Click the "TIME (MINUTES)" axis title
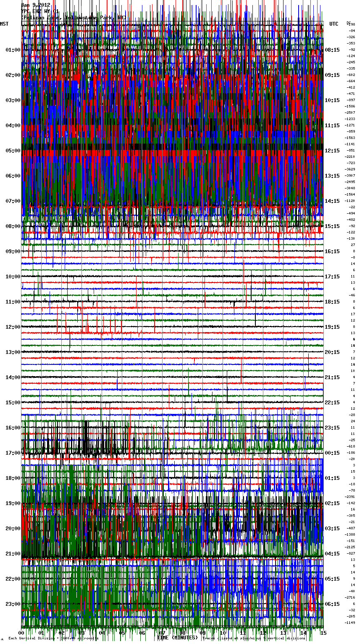Viewport: 357px width, 644px height. 177,638
